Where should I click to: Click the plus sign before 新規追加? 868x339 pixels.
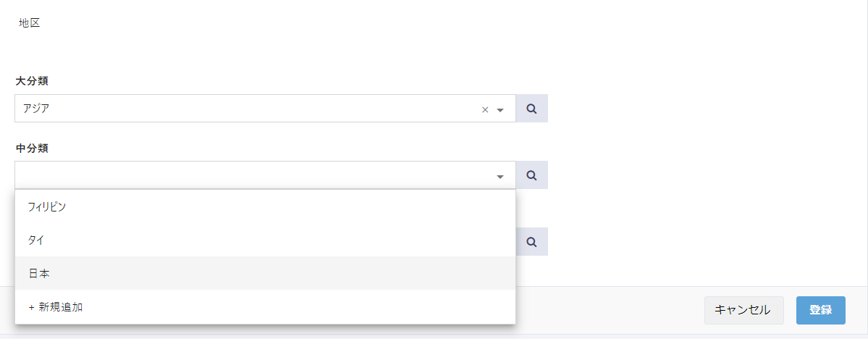click(31, 307)
